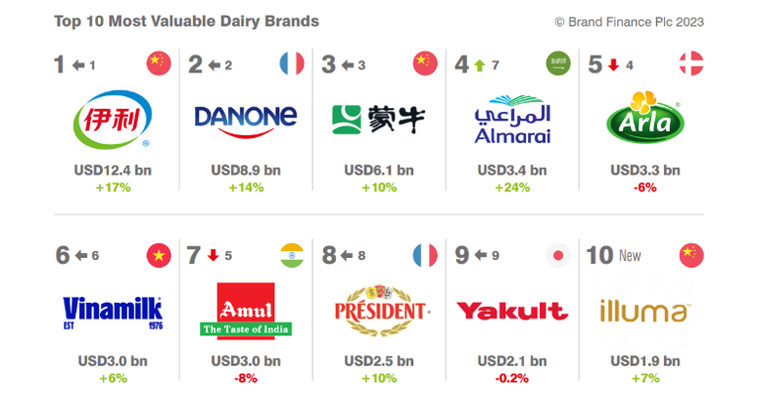Click the Saudi Arabia flag icon
Image resolution: width=760 pixels, height=401 pixels.
click(x=558, y=64)
